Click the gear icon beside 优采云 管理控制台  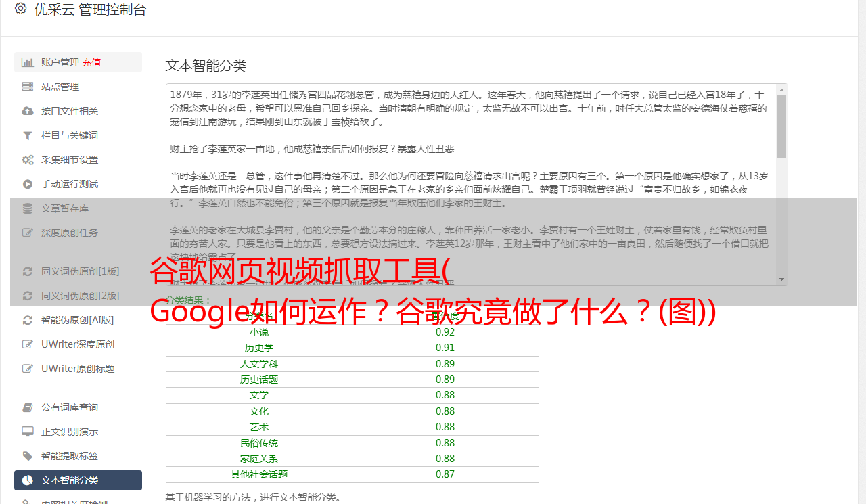20,9
